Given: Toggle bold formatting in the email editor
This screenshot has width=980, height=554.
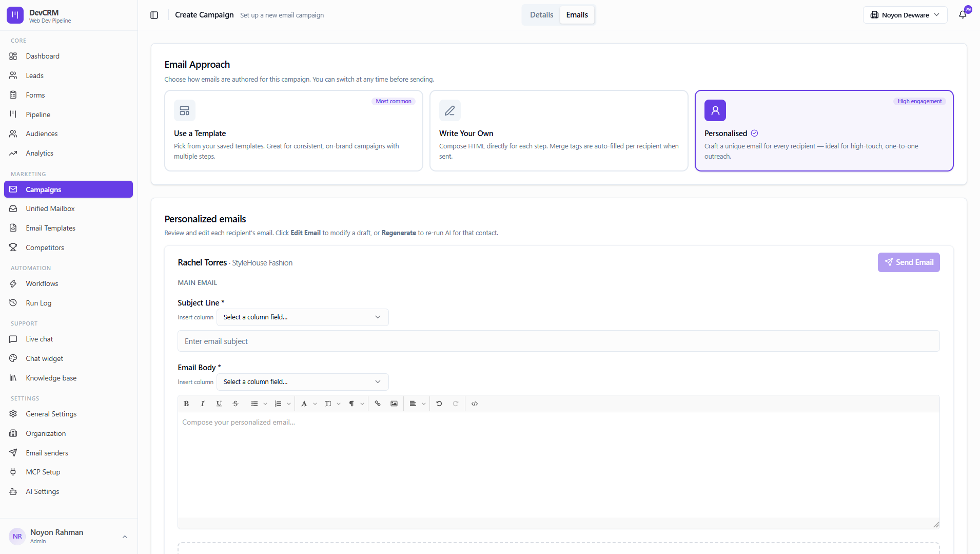Looking at the screenshot, I should coord(186,404).
